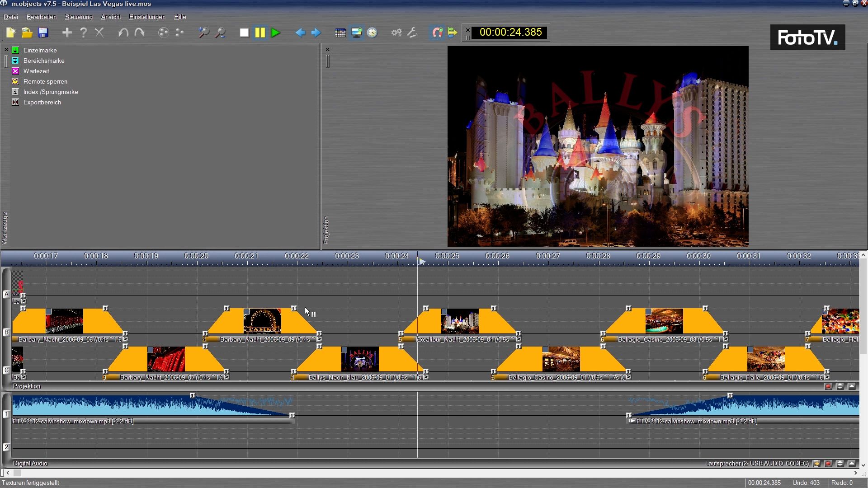Open a show with the folder icon

(x=27, y=33)
